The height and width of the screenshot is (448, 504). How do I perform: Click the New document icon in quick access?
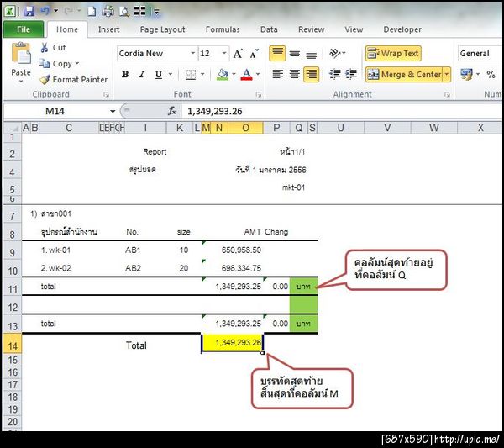(92, 11)
